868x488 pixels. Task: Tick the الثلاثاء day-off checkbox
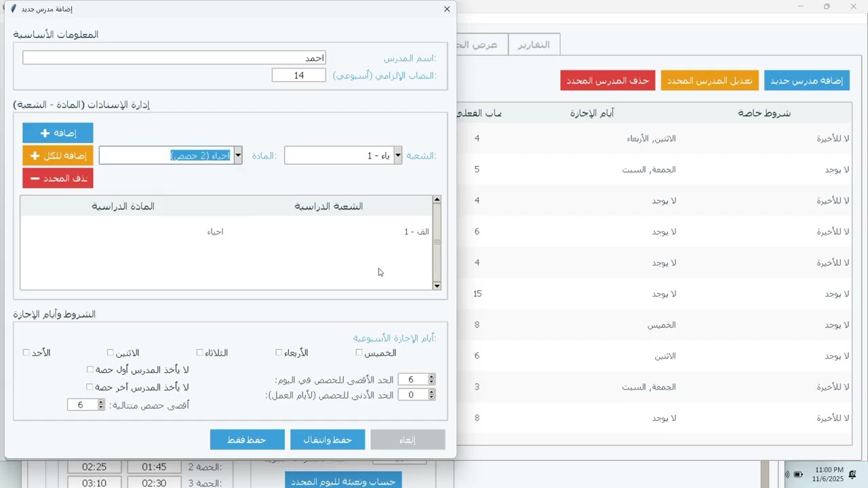coord(200,352)
